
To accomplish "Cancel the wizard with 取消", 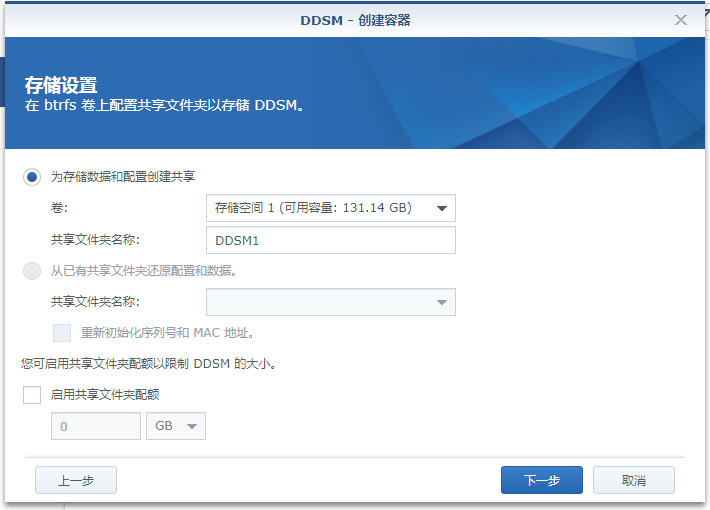I will [633, 480].
